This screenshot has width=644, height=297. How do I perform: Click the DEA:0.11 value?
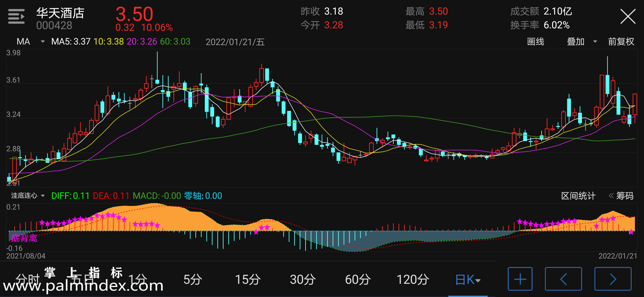(x=111, y=196)
